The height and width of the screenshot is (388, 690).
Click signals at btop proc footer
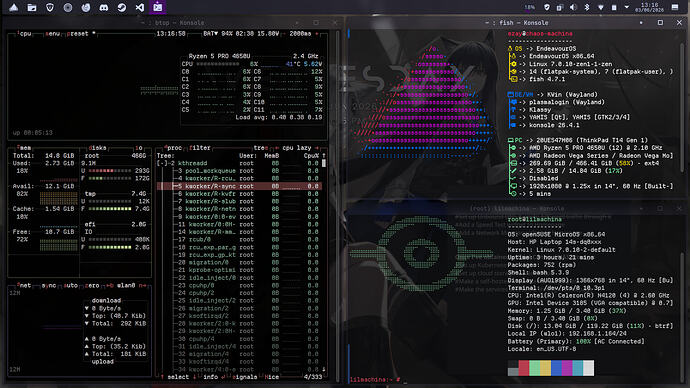[244, 377]
